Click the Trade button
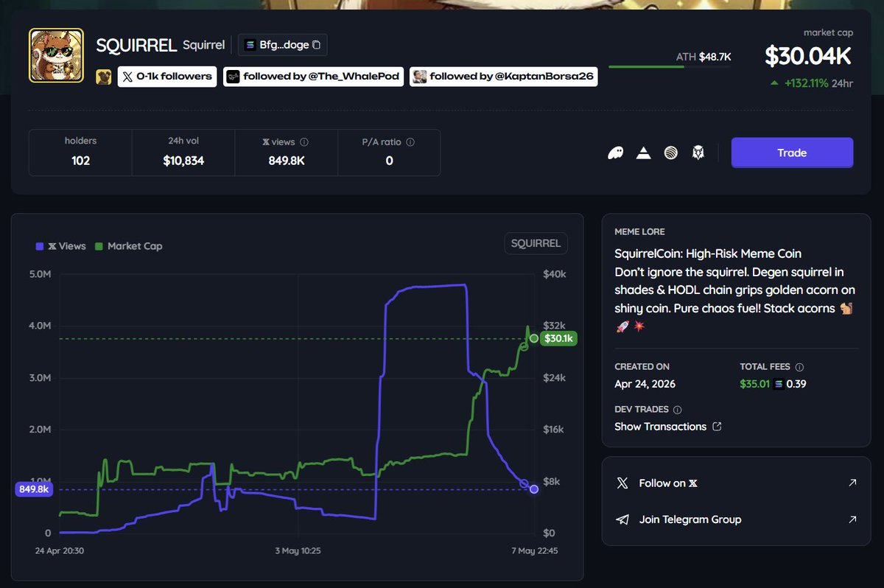 (x=792, y=153)
